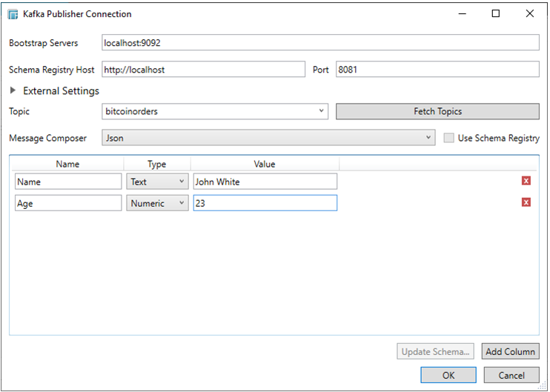Enable the Use Schema Registry checkbox
This screenshot has width=550, height=392.
[448, 138]
